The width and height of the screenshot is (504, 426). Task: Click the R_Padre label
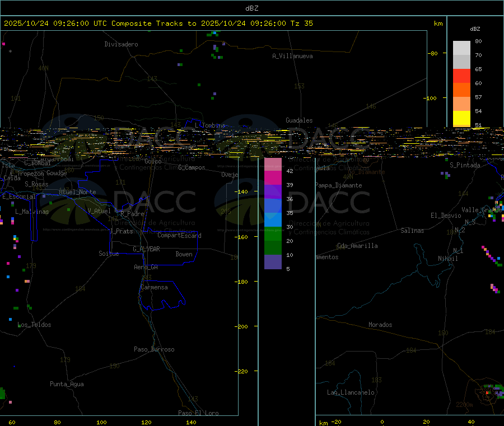tap(132, 214)
